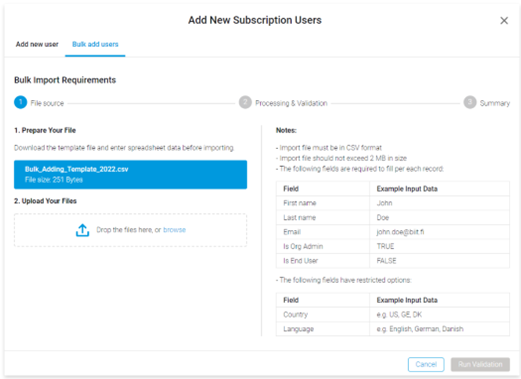Viewport: 521px width, 379px height.
Task: Select step 3 Summary circle
Action: (x=470, y=102)
